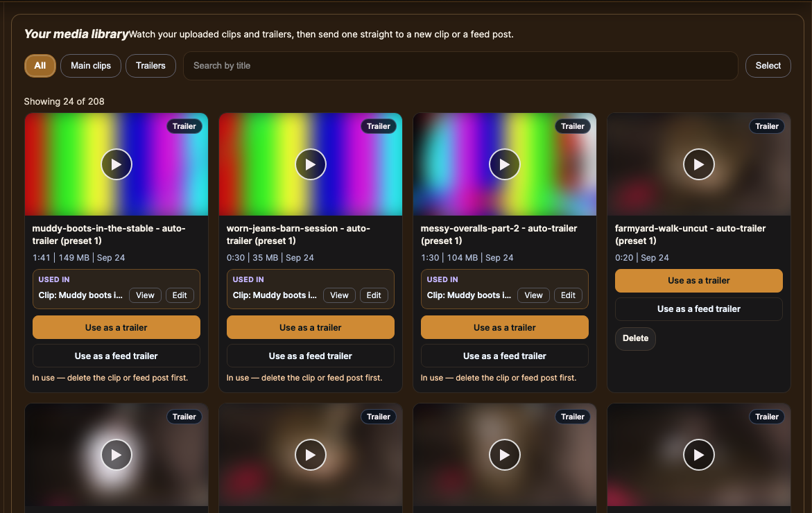
Task: Use worn-jeans-barn-session as a feed trailer
Action: [x=310, y=356]
